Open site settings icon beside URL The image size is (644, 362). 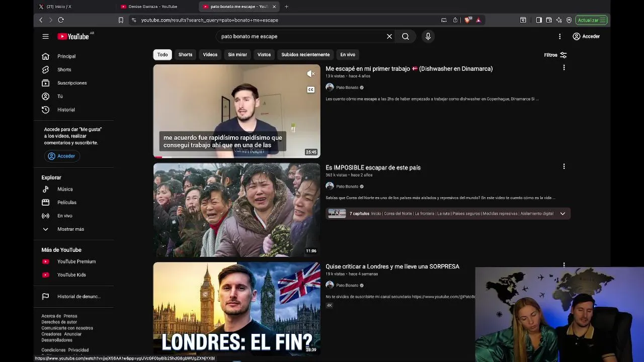click(x=134, y=20)
